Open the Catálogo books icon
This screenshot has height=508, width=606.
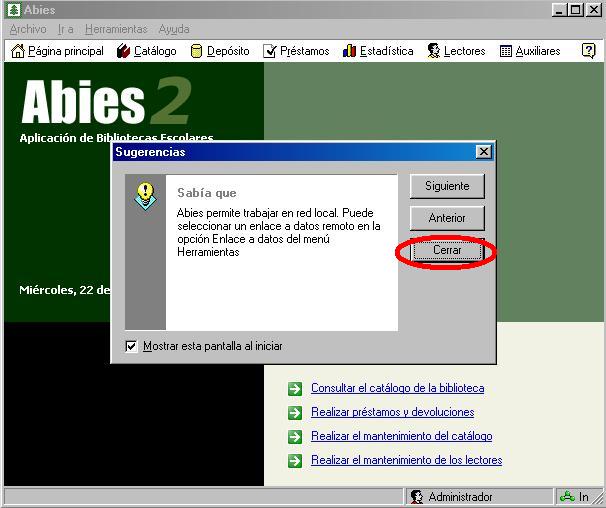pos(124,51)
